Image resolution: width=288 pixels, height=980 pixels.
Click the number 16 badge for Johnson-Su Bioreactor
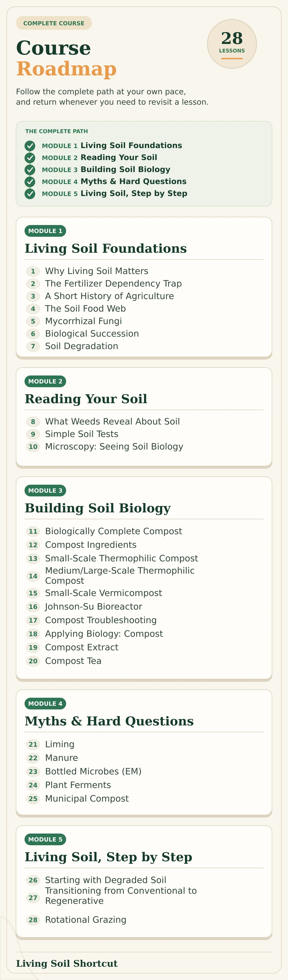pos(33,607)
